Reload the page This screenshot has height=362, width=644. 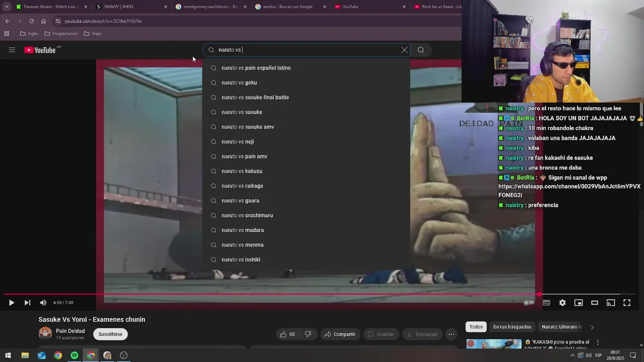click(x=31, y=21)
